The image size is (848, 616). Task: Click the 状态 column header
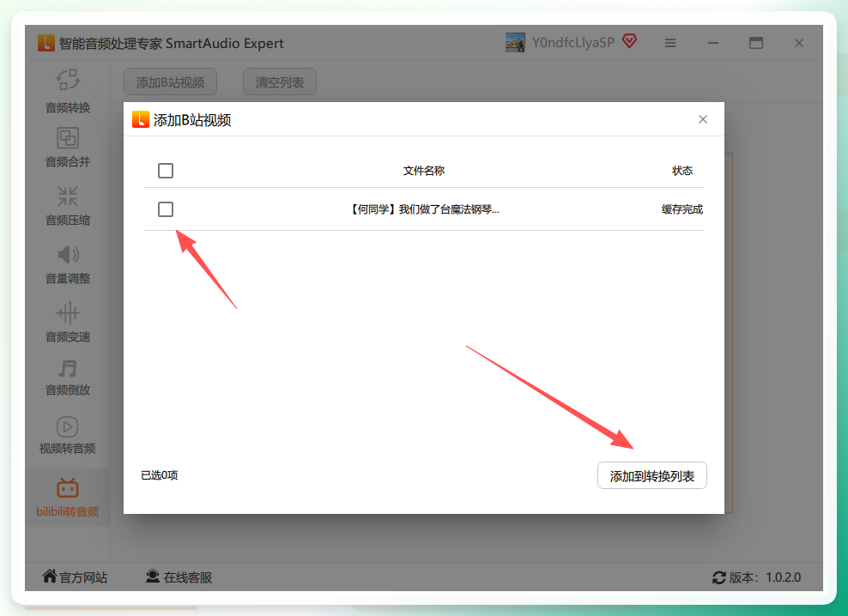[682, 171]
